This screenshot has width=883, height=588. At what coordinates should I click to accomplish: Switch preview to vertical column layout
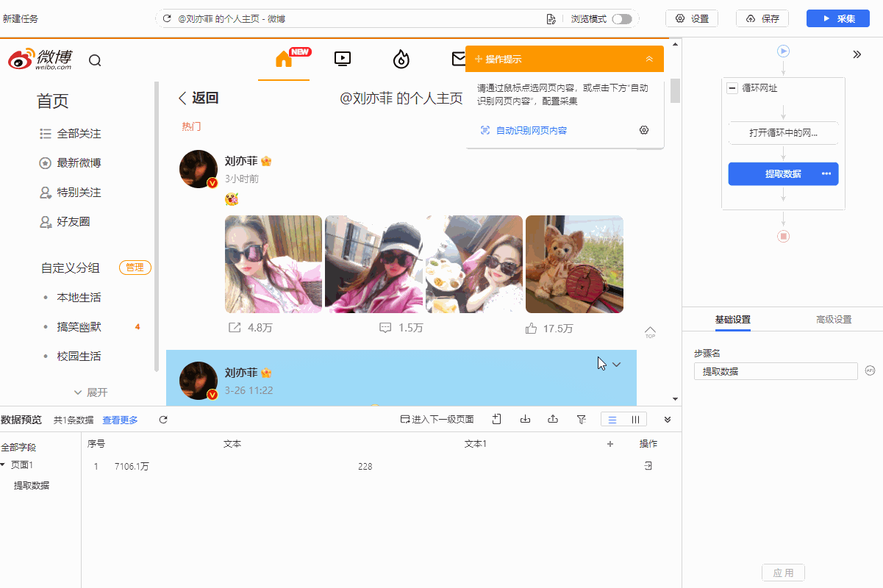[635, 420]
